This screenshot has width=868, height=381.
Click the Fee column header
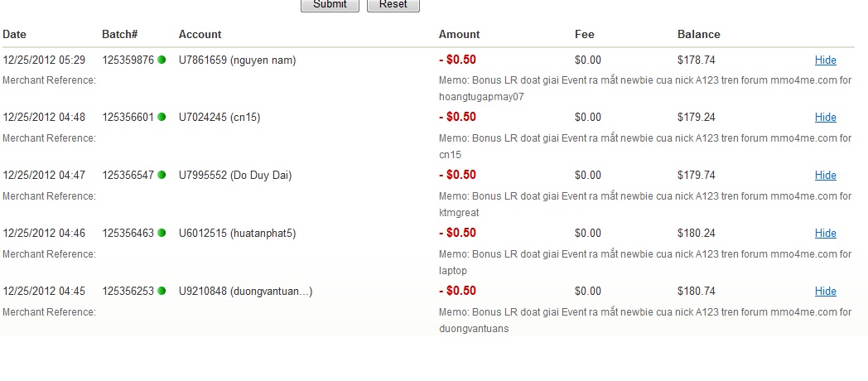click(584, 35)
